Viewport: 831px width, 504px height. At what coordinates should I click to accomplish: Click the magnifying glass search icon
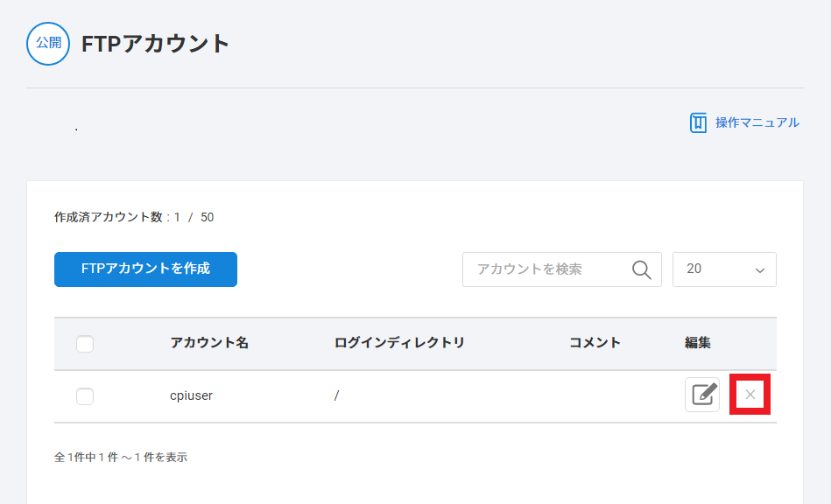click(642, 269)
